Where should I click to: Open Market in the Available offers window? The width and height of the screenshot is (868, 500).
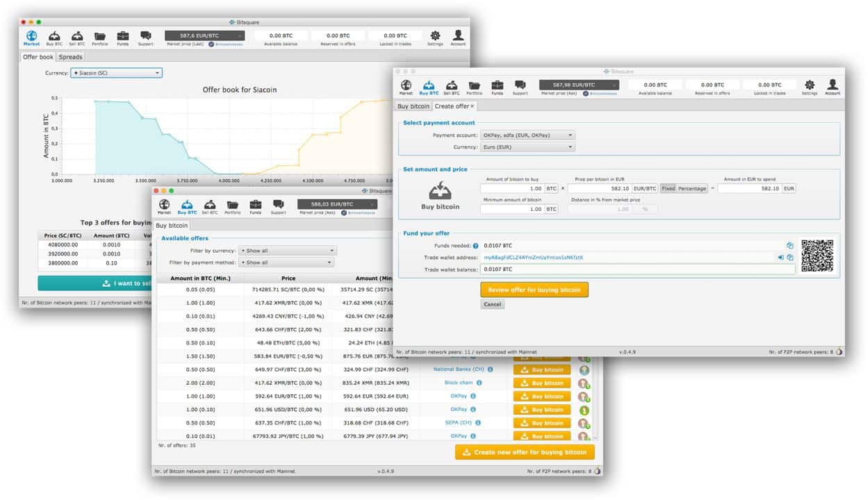pos(164,207)
